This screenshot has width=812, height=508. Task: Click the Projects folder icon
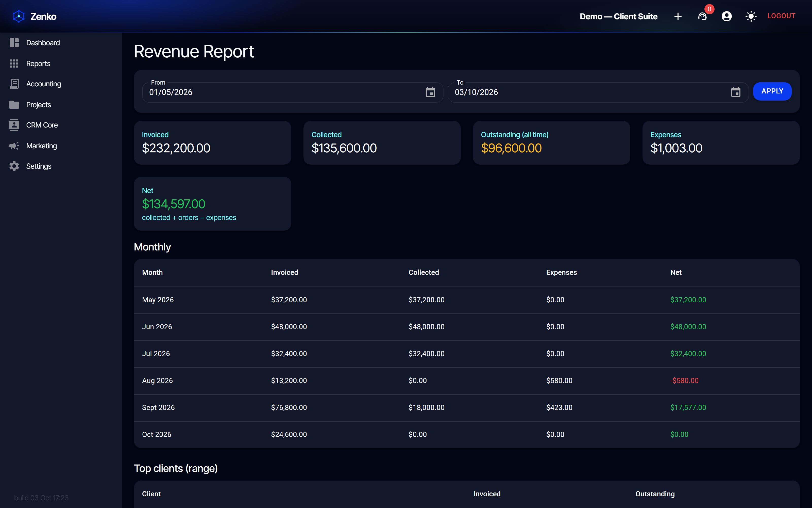[x=14, y=105]
